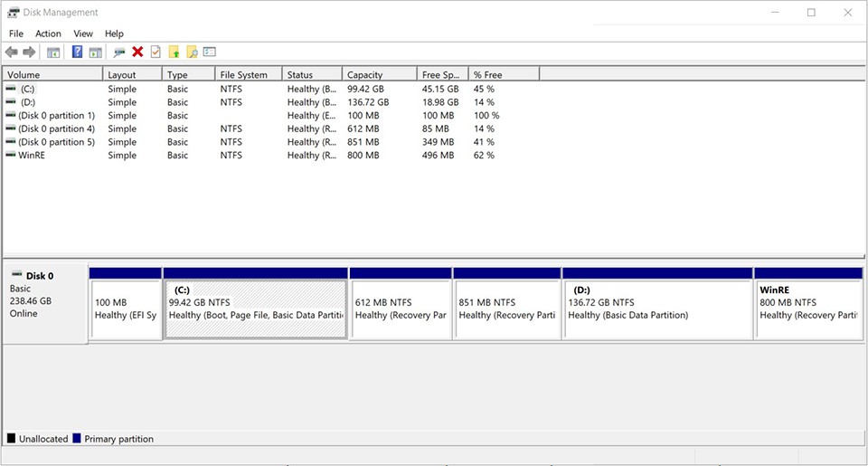The image size is (868, 466).
Task: Click the Disk 0 drive icon
Action: tap(17, 274)
